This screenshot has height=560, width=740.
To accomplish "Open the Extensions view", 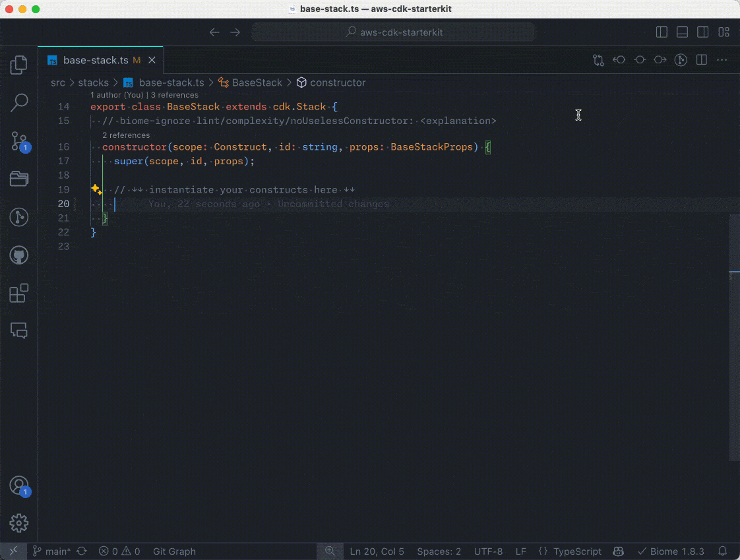I will 19,293.
